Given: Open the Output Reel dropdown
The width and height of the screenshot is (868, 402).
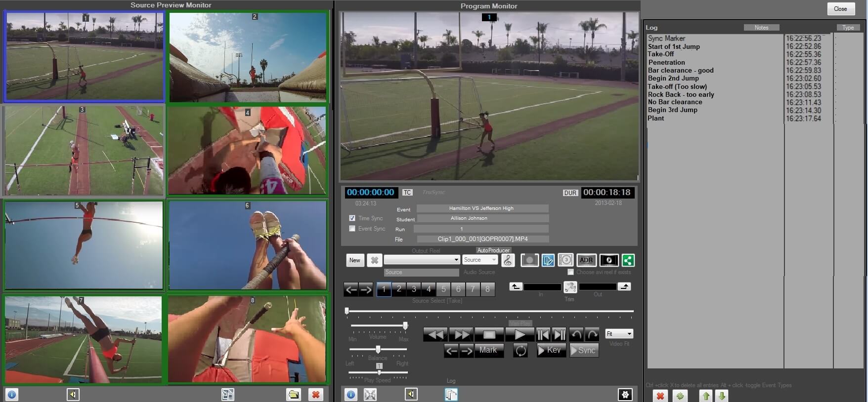Looking at the screenshot, I should pyautogui.click(x=456, y=260).
